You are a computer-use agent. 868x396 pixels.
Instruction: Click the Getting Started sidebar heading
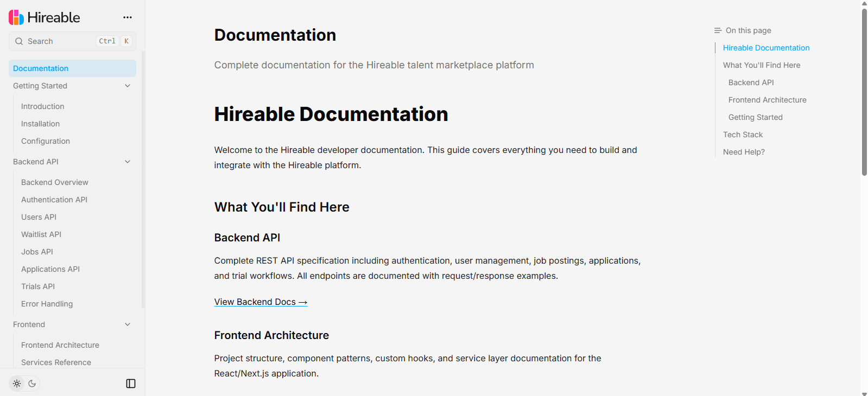(40, 86)
